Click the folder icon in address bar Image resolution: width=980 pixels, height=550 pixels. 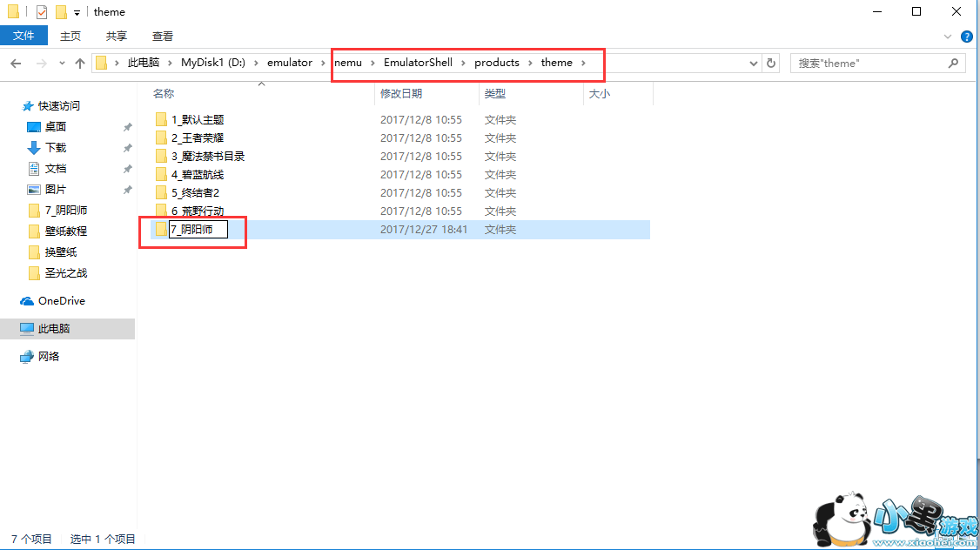click(101, 63)
